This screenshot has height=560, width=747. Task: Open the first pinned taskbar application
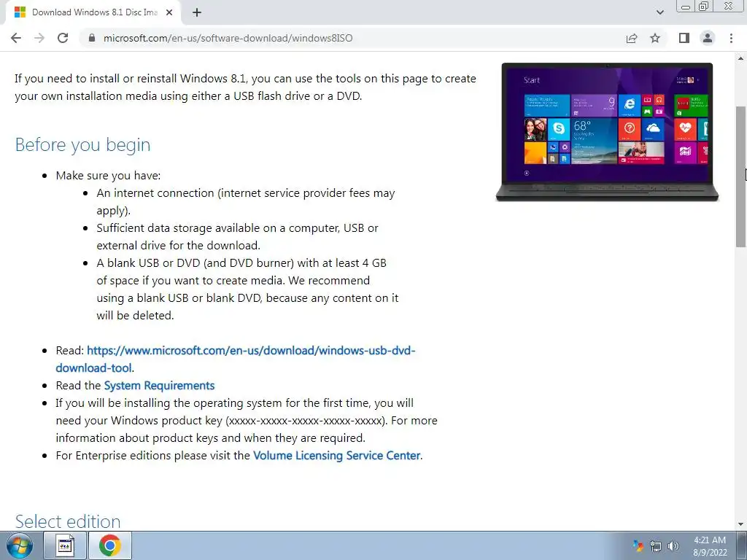[65, 545]
